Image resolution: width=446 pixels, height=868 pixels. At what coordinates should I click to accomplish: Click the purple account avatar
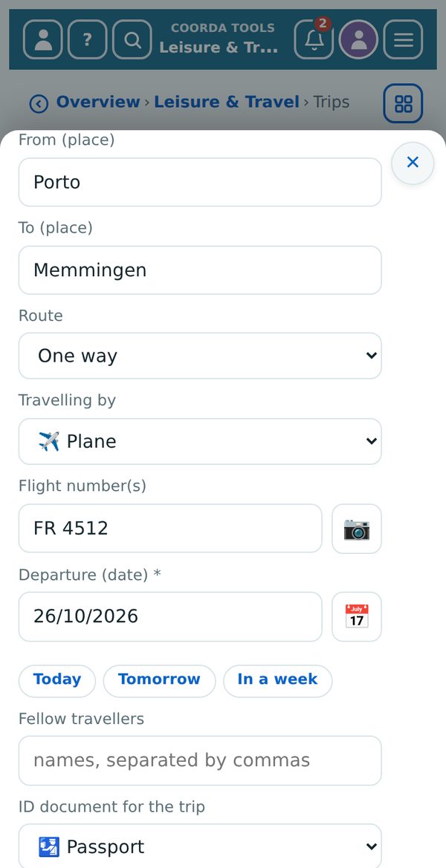click(x=358, y=39)
